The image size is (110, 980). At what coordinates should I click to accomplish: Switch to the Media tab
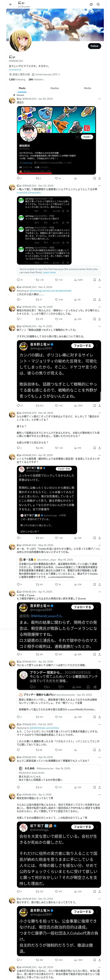[x=88, y=88]
